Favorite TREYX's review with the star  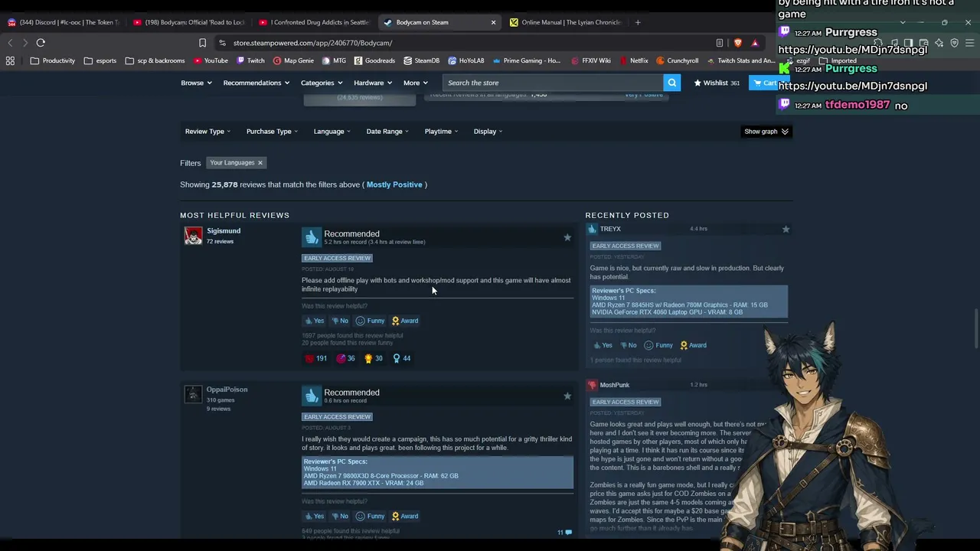[786, 229]
